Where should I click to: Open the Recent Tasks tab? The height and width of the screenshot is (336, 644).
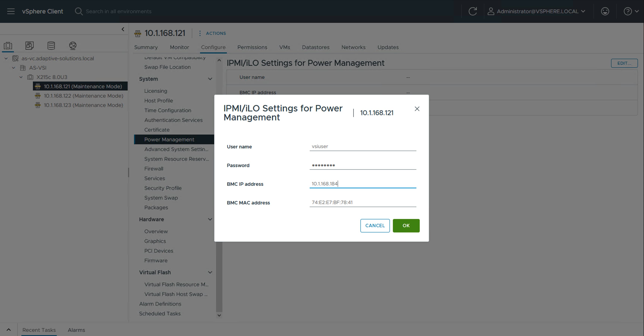(x=39, y=330)
